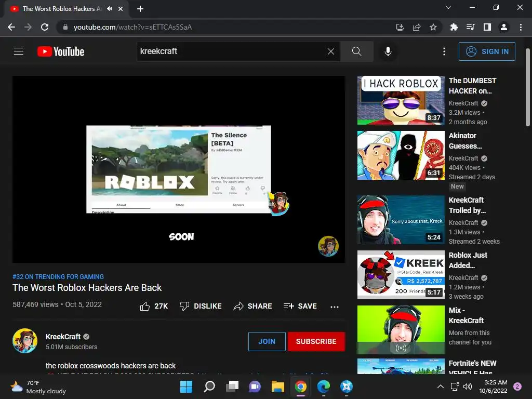Go to the YouTube home logo

(x=61, y=51)
